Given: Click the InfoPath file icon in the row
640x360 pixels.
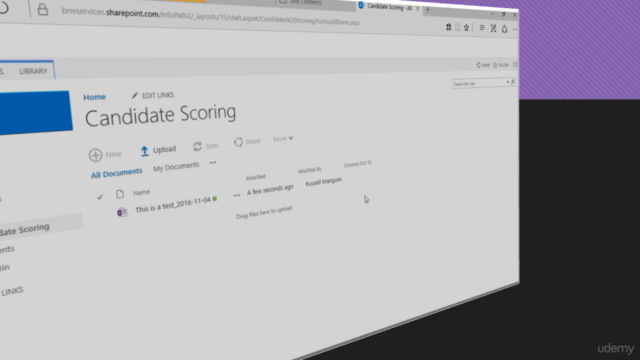Looking at the screenshot, I should click(122, 212).
